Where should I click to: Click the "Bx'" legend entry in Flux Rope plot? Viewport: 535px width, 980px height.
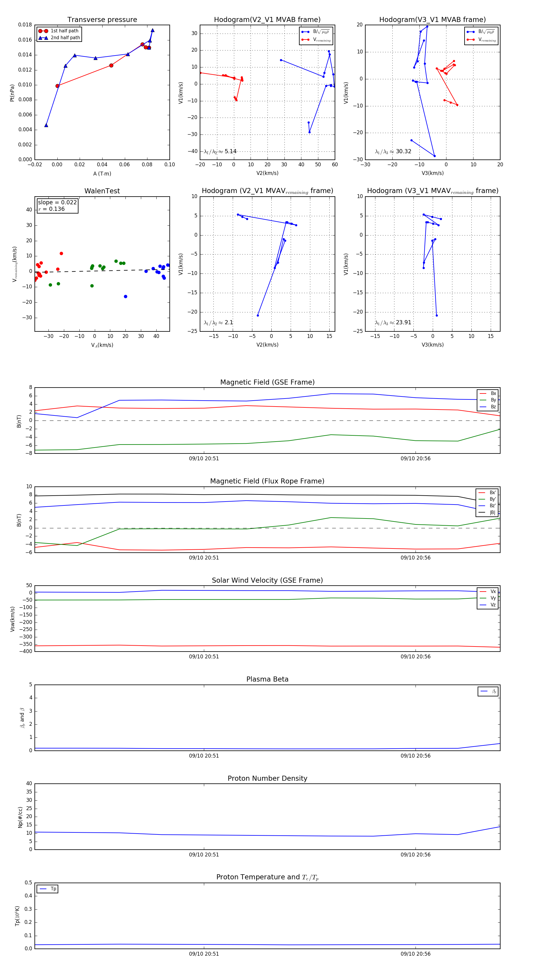coord(487,492)
